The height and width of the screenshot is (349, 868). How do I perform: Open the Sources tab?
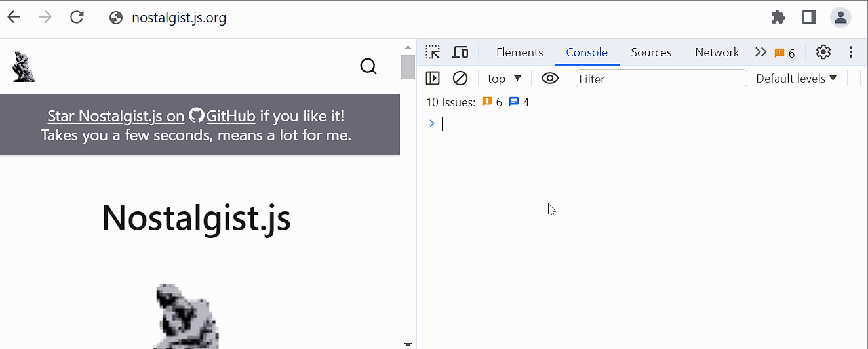pos(651,52)
